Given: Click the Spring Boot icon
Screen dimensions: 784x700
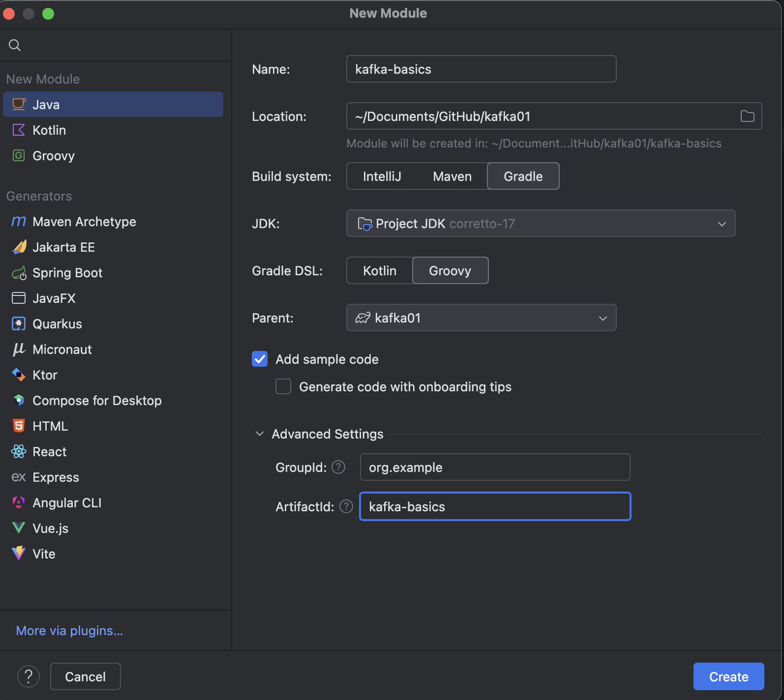Looking at the screenshot, I should click(19, 272).
